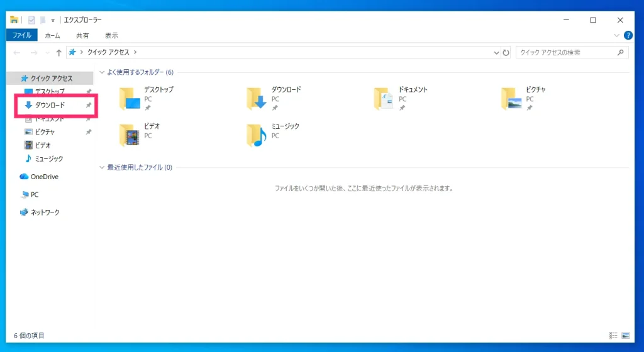Collapse the recently used files section
The width and height of the screenshot is (644, 352).
(x=103, y=168)
